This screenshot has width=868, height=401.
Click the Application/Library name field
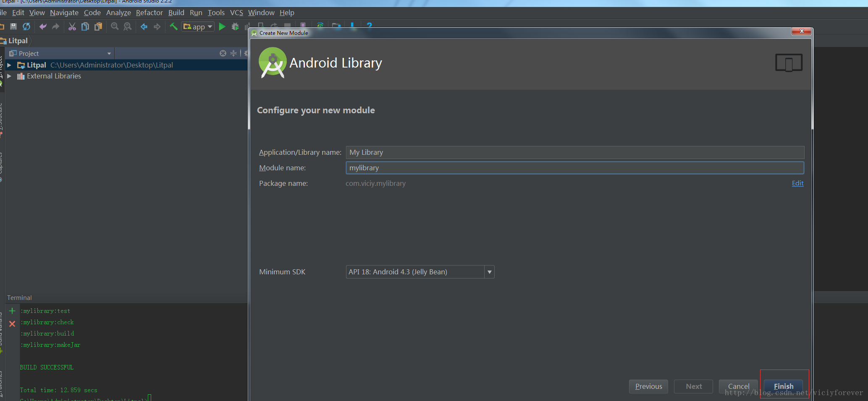click(575, 152)
